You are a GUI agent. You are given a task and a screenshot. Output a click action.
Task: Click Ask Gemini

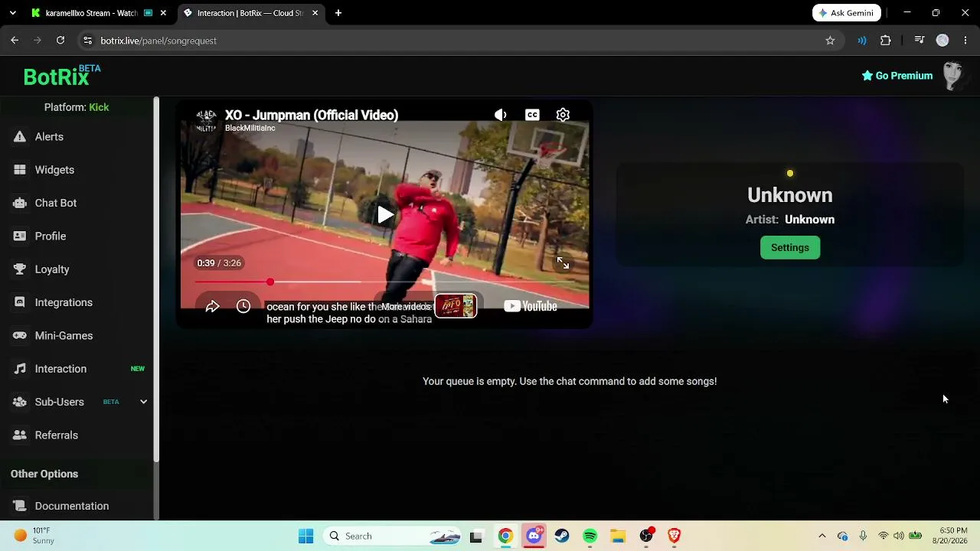click(x=847, y=13)
